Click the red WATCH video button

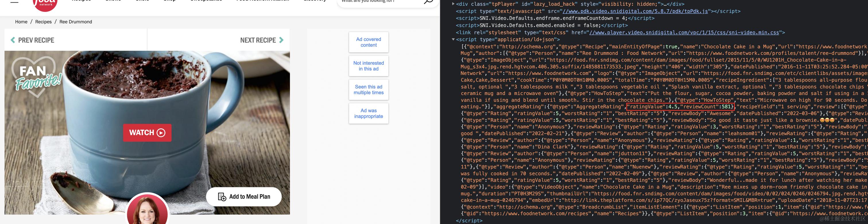(x=147, y=133)
